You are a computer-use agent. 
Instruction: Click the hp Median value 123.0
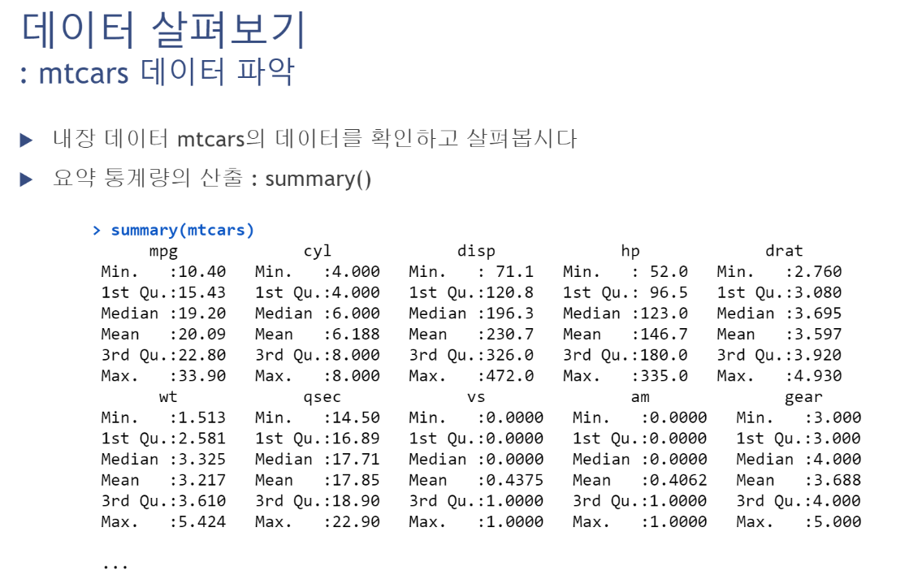click(664, 313)
